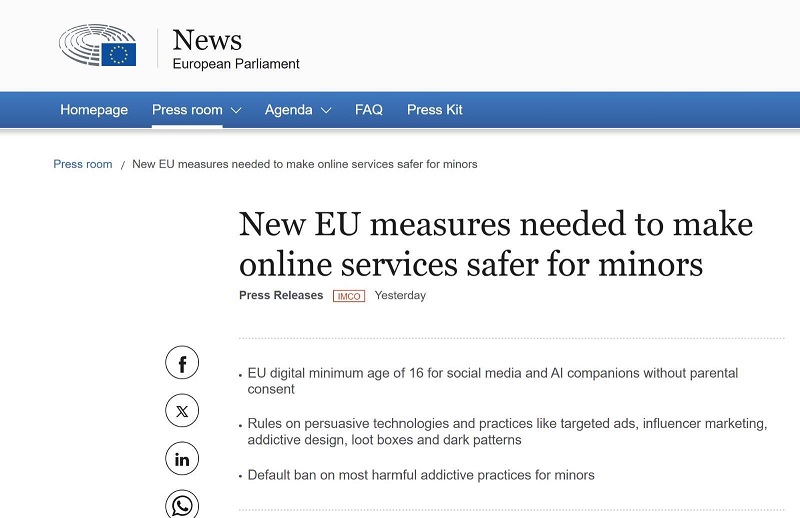Click the bullet about default ban
This screenshot has width=800, height=518.
421,475
